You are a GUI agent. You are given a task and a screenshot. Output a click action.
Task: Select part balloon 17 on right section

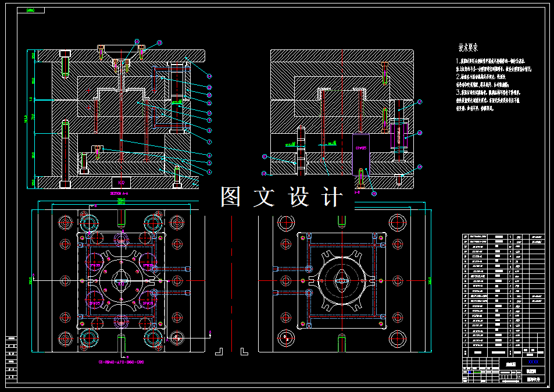[420, 102]
